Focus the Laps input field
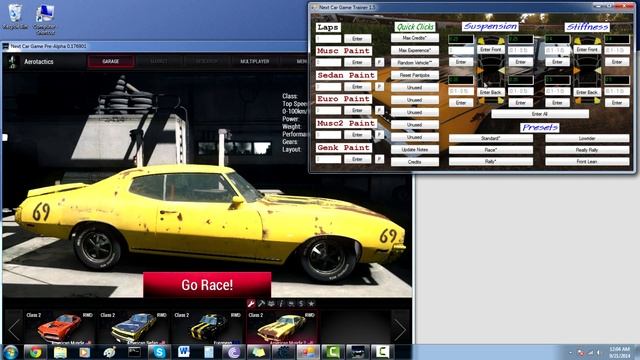This screenshot has width=640, height=360. pos(328,39)
